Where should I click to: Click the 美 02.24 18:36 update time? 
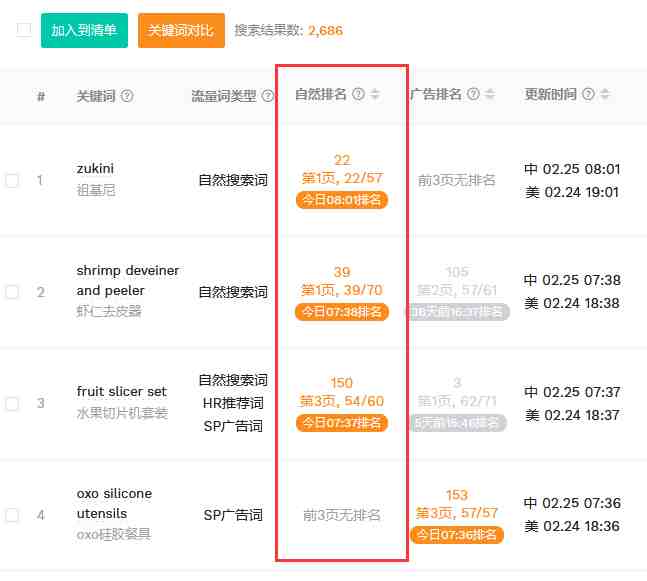pos(572,527)
